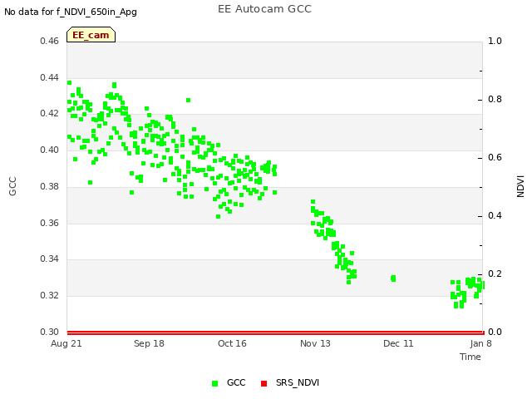
Task: Click the 0.0 NDVI axis value
Action: [x=495, y=332]
